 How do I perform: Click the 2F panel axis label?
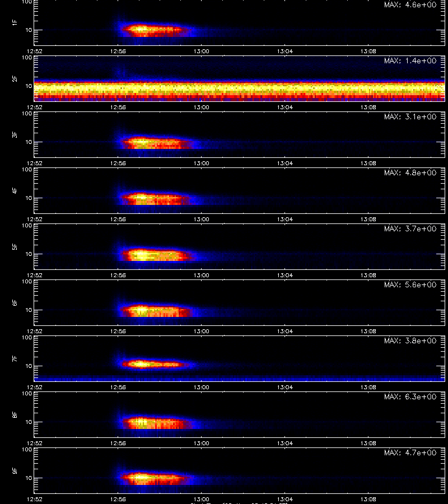tap(15, 79)
